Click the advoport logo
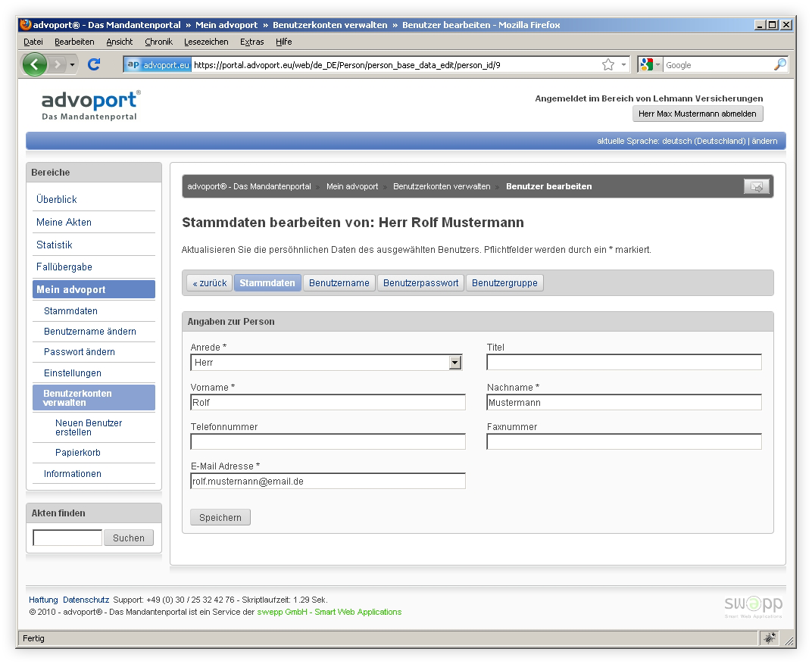Screen dimensions: 812x664 (91, 105)
